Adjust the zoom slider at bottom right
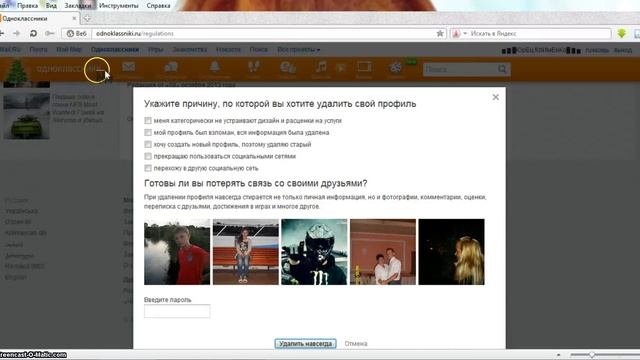 (592, 355)
